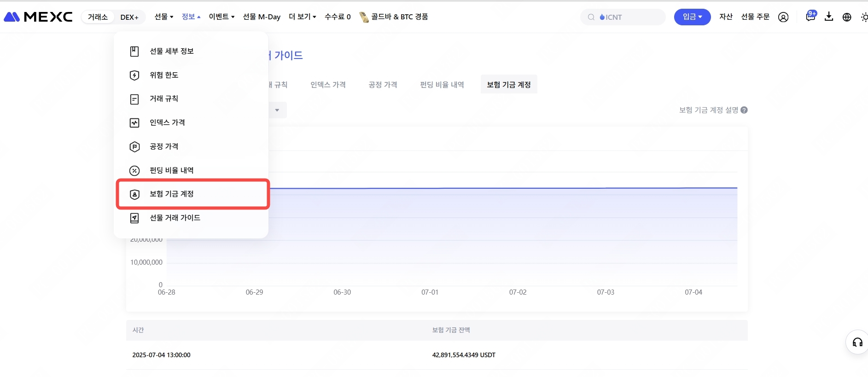868x377 pixels.
Task: Expand the 이벤트 dropdown menu
Action: (x=221, y=17)
